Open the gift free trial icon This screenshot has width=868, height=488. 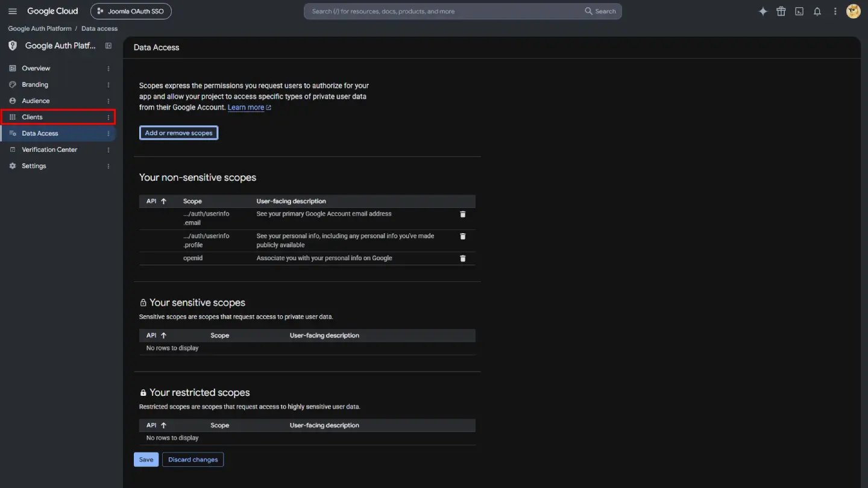tap(781, 11)
